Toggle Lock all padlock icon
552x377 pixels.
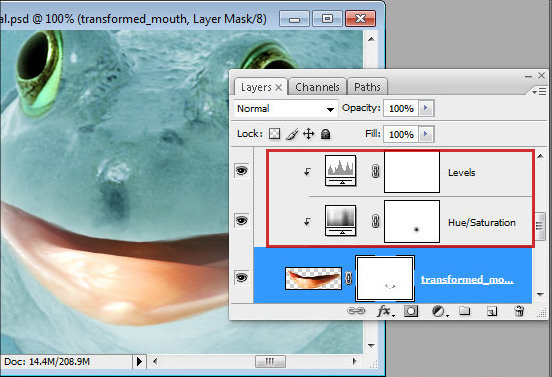[326, 134]
